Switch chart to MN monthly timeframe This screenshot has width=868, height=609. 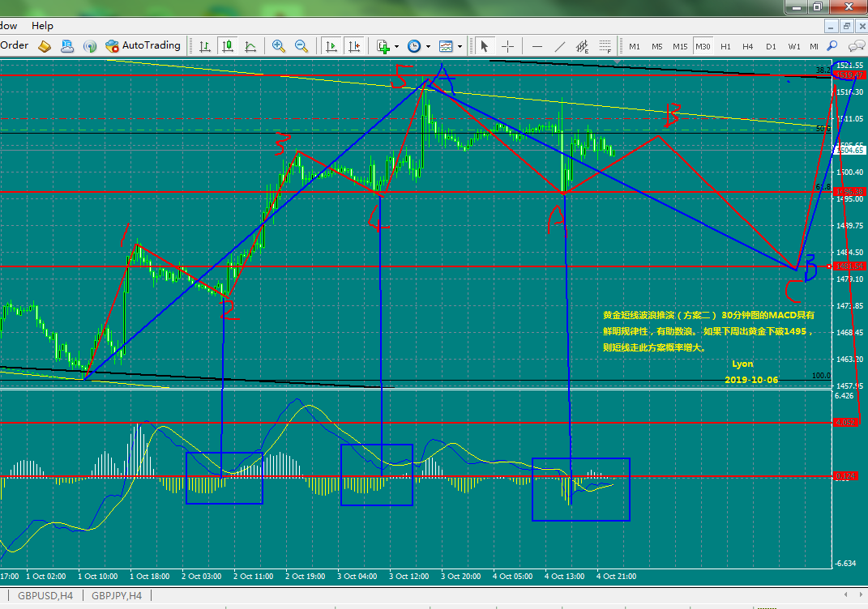(815, 46)
